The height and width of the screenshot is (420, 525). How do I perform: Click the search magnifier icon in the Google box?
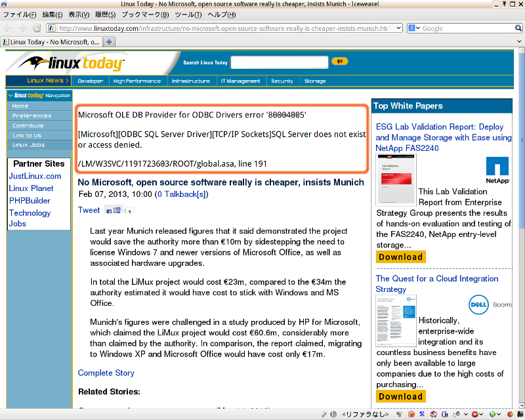tap(518, 28)
